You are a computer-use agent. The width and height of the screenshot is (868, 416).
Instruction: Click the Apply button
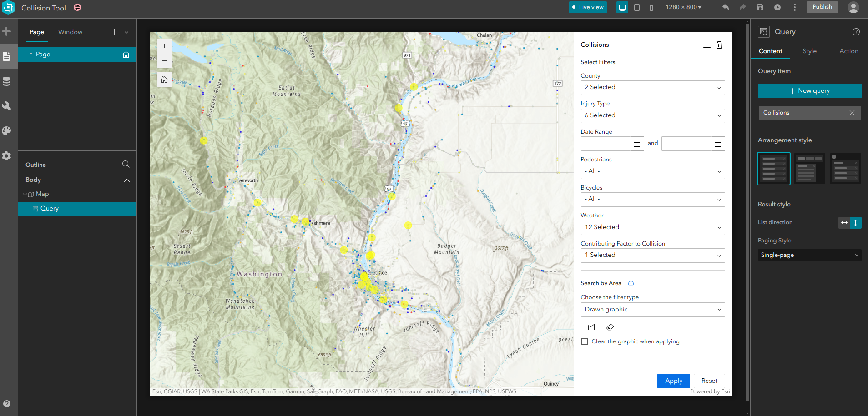coord(674,381)
